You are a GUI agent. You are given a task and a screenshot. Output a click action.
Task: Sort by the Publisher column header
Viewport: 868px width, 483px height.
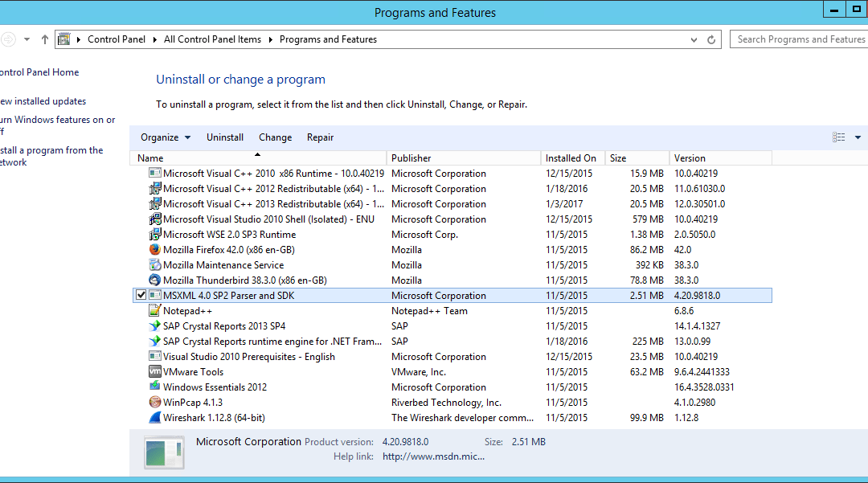click(464, 158)
